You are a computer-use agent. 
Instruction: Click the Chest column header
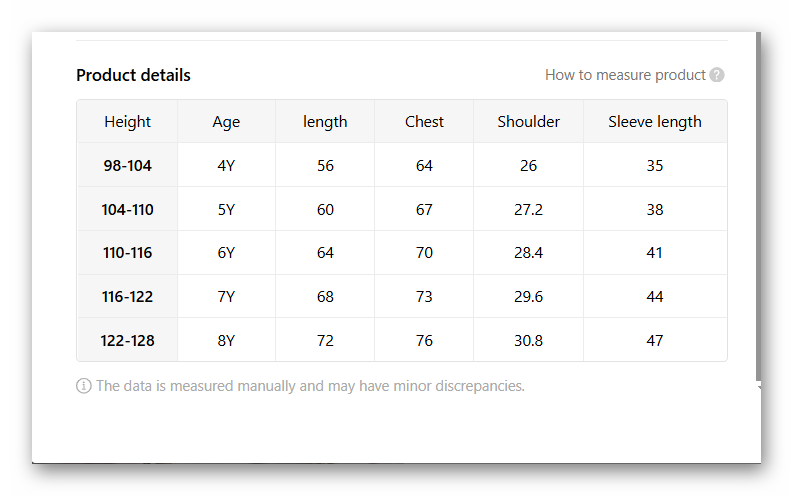[424, 122]
